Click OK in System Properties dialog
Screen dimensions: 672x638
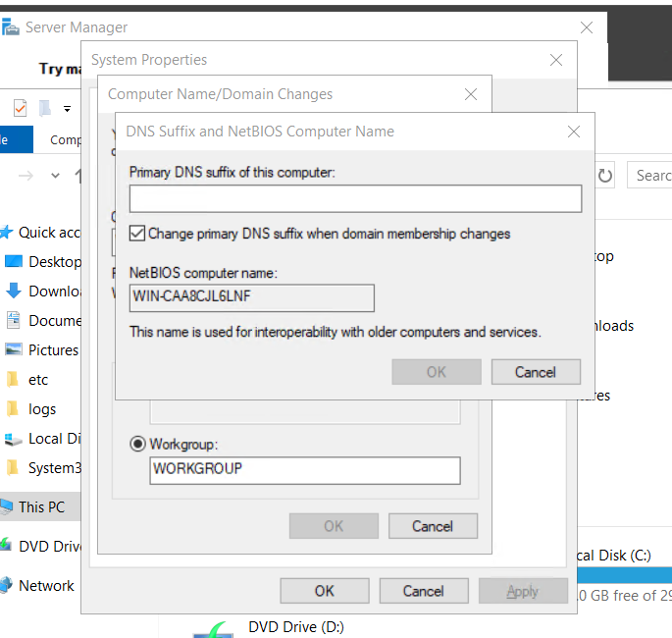point(325,591)
